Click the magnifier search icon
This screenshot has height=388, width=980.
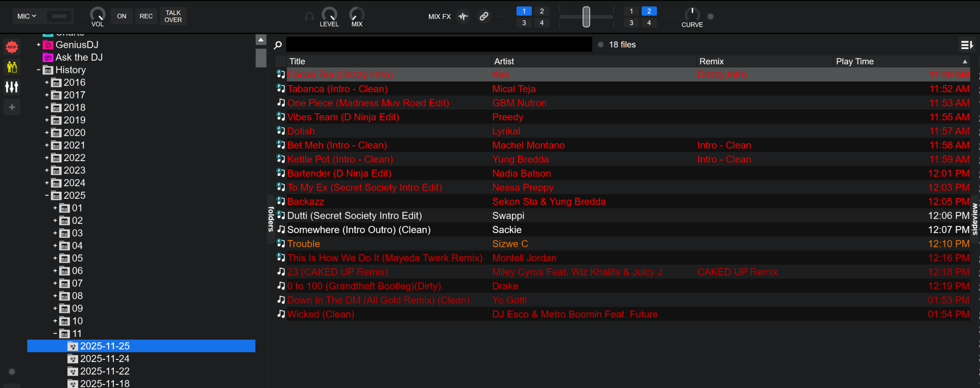click(x=278, y=45)
